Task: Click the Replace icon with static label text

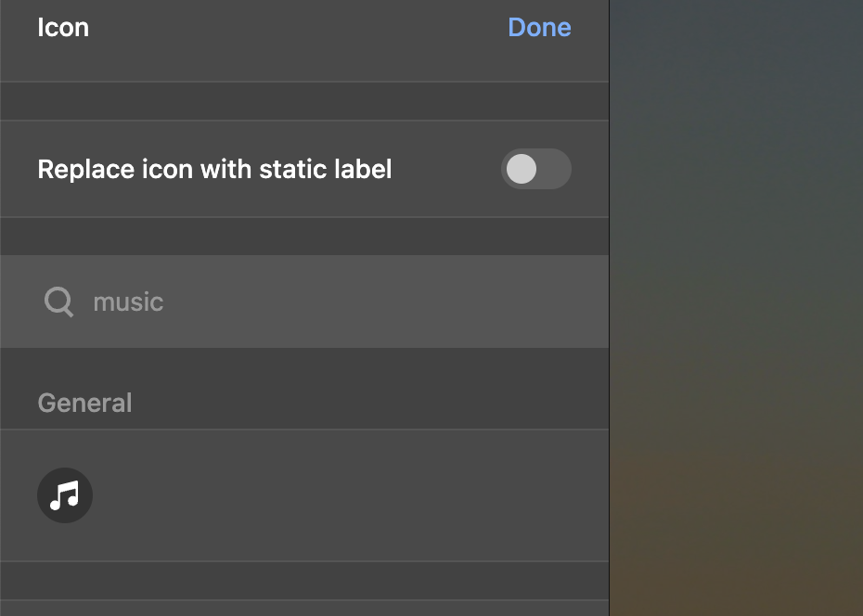Action: tap(214, 169)
